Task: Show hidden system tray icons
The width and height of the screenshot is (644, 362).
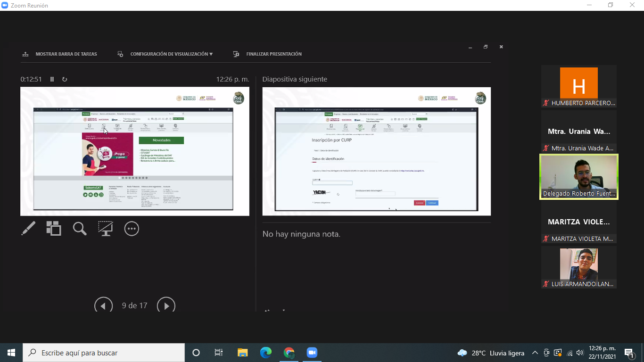Action: [x=535, y=353]
